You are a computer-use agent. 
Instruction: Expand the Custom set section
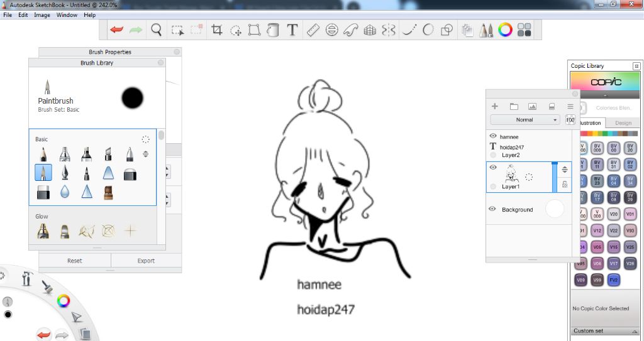coord(604,331)
